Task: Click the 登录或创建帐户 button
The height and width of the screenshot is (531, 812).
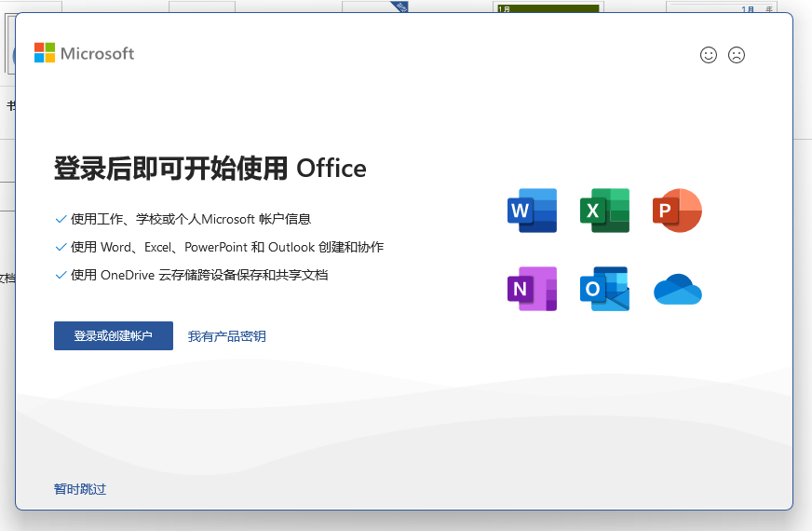Action: (114, 335)
